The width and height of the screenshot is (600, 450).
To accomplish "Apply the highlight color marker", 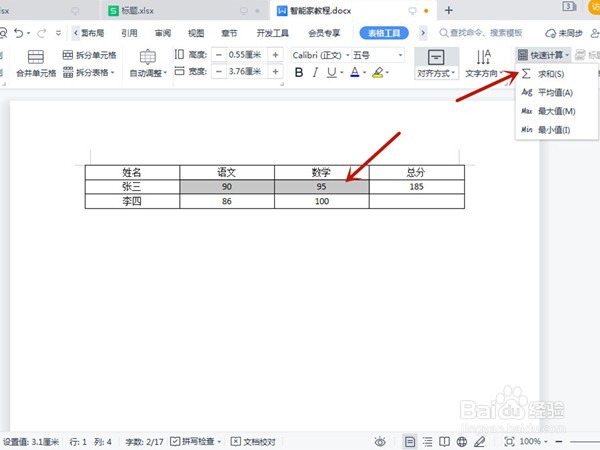I will click(x=378, y=72).
